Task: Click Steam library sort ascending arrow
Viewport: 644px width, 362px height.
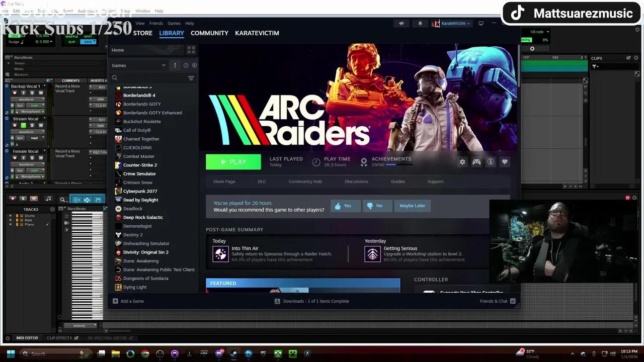Action: [175, 65]
